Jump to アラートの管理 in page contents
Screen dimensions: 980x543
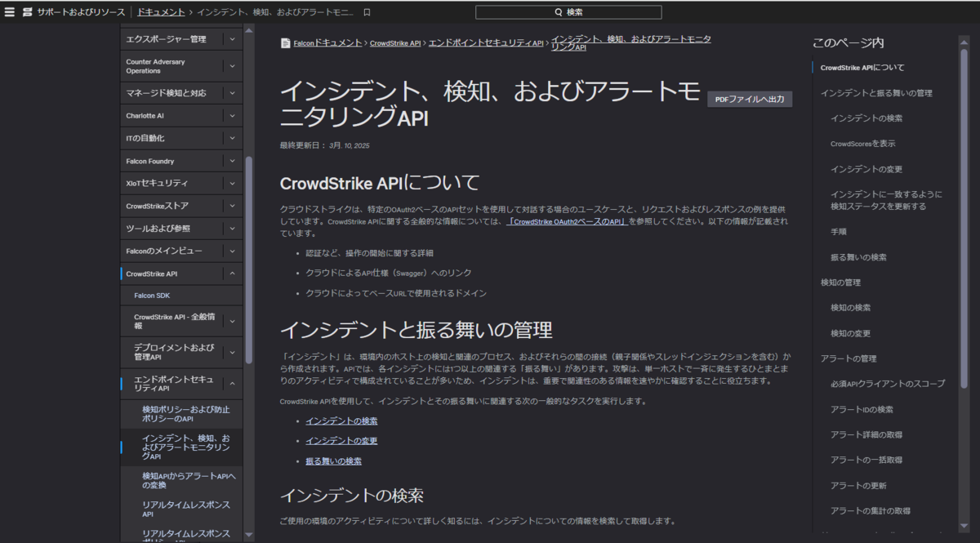(x=849, y=358)
